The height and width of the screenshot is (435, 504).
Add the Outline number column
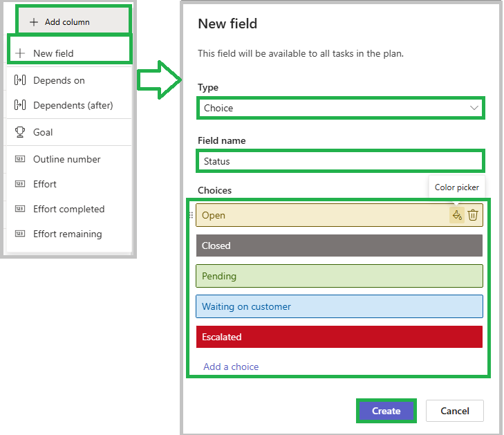69,159
